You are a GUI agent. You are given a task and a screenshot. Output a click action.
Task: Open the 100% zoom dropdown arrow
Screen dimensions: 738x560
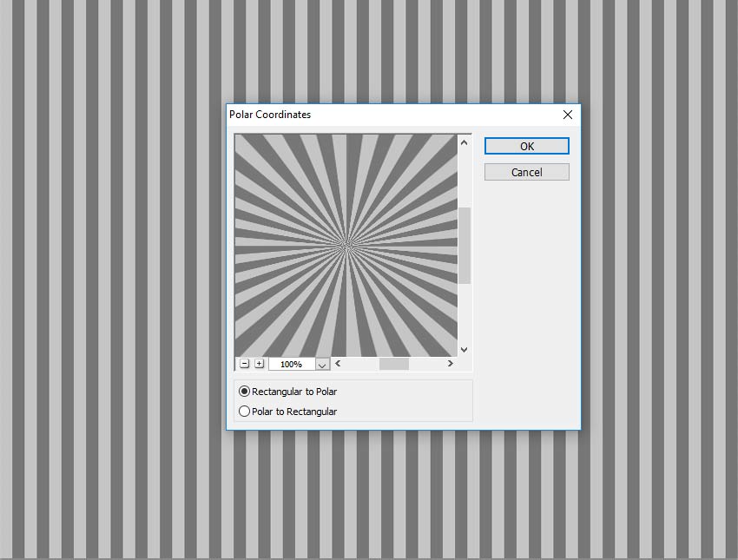322,365
